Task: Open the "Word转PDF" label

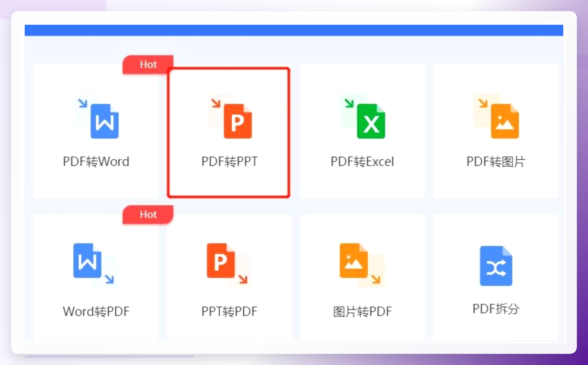Action: (96, 312)
